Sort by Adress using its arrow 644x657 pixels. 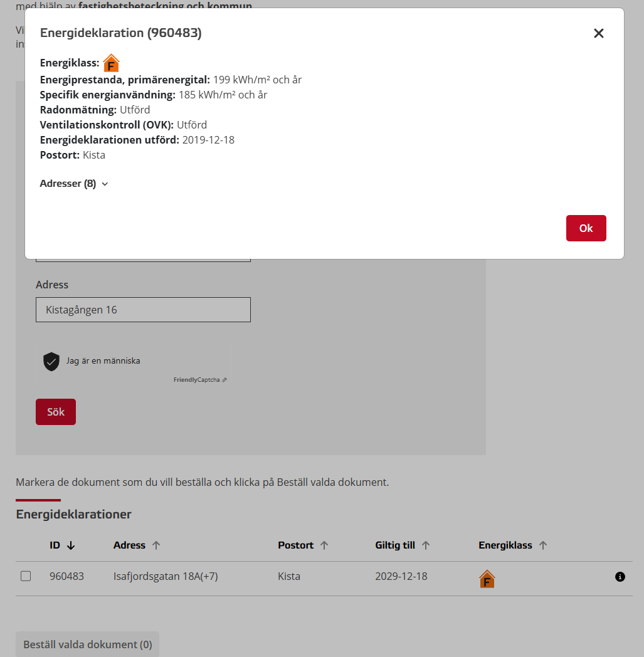[x=156, y=545]
